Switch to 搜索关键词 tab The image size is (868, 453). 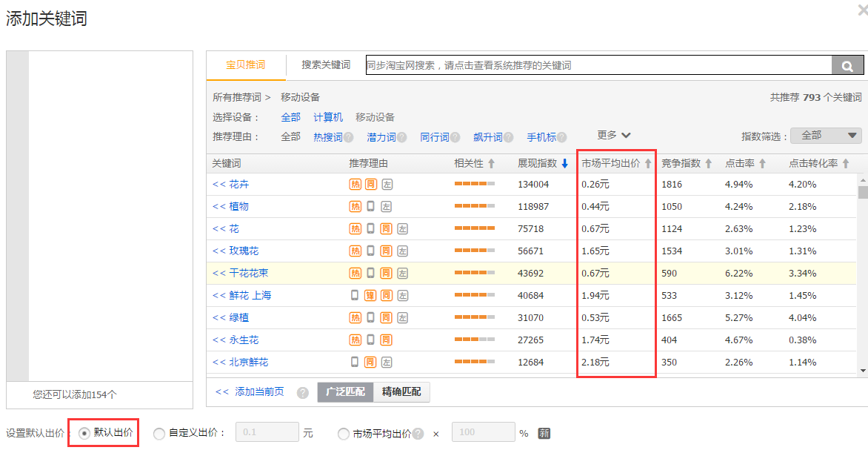click(326, 65)
